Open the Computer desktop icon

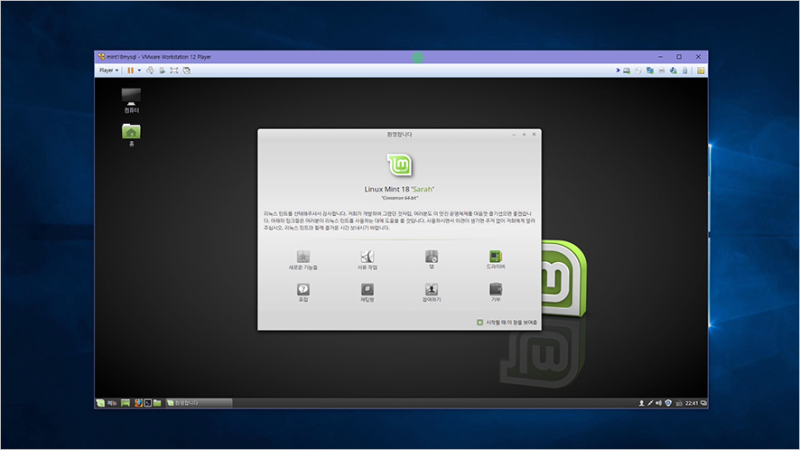click(x=131, y=100)
